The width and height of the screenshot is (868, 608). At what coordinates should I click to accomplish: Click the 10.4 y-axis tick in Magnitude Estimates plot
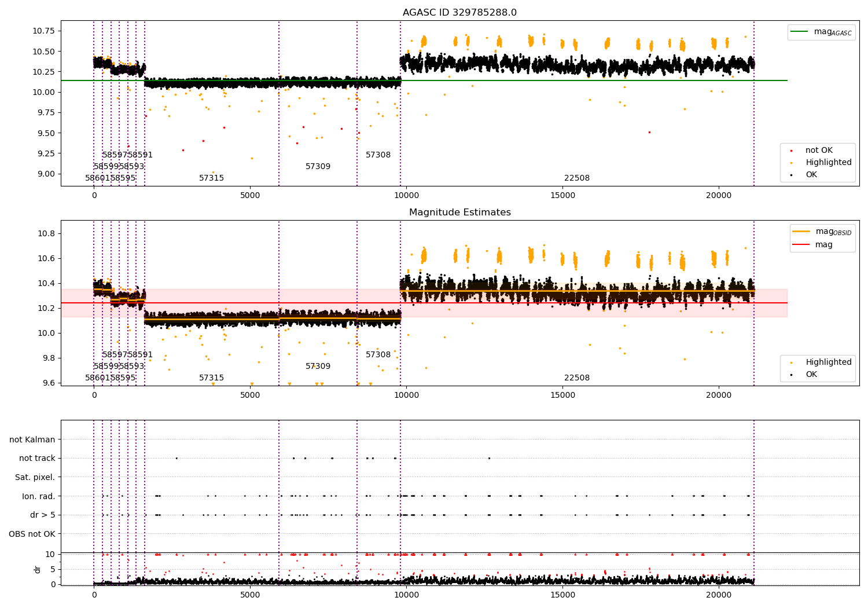(46, 284)
